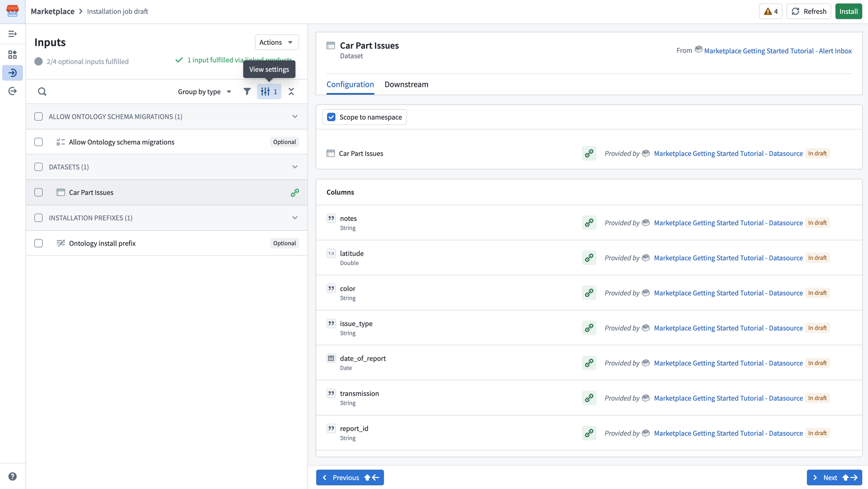Open the Marketplace home store icon
Viewport: 868px width, 489px height.
pyautogui.click(x=13, y=11)
